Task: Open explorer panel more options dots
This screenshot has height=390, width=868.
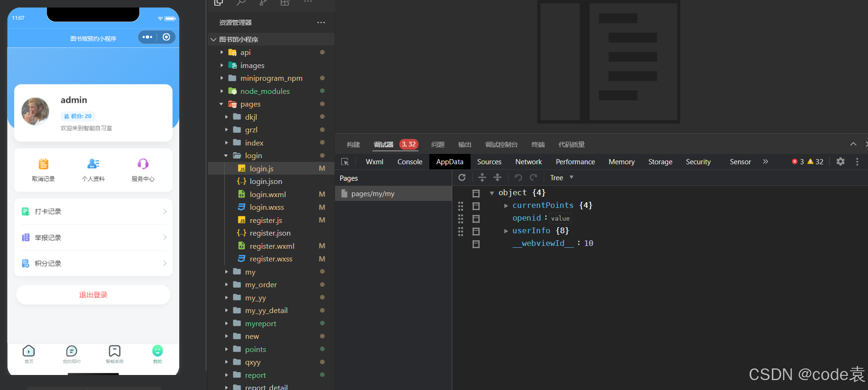Action: tap(321, 23)
